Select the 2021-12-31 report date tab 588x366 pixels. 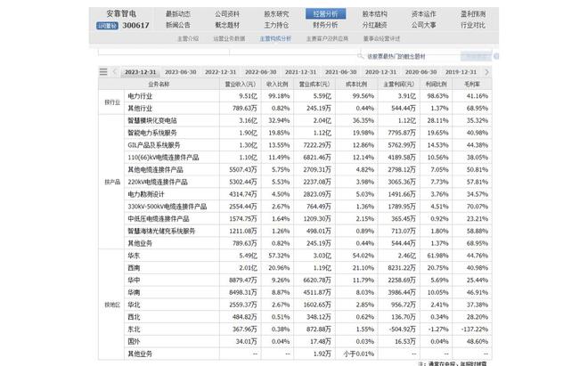click(301, 72)
